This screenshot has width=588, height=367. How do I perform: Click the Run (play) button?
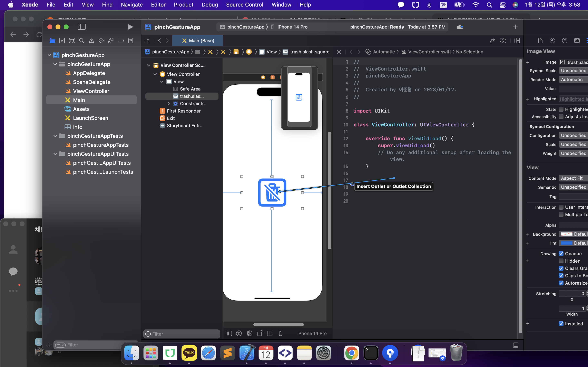click(x=130, y=27)
